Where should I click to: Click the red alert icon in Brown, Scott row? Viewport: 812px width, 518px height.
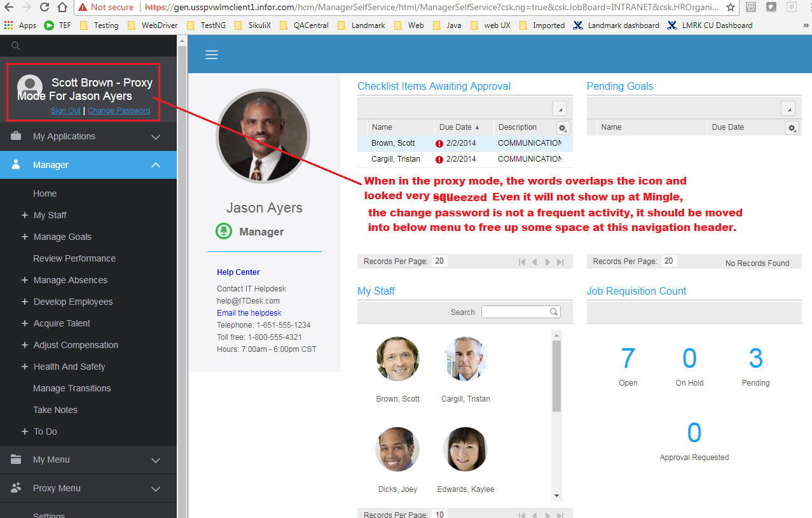tap(439, 143)
